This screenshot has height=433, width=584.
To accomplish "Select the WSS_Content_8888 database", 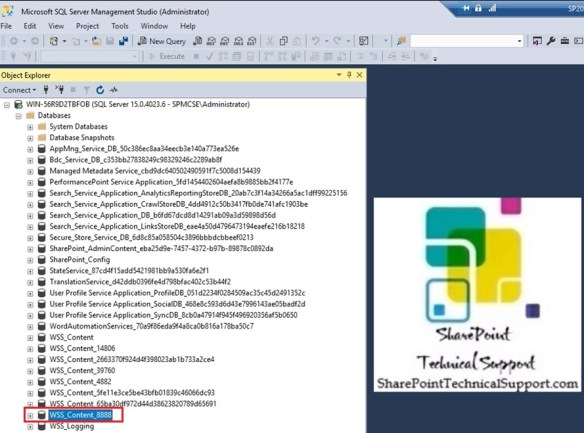I will pos(80,415).
